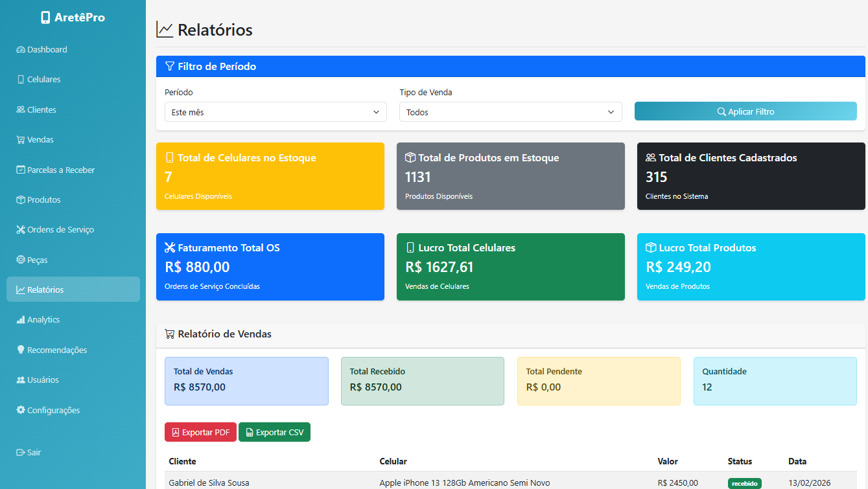868x489 pixels.
Task: Click the Configurações gear icon
Action: pyautogui.click(x=21, y=410)
